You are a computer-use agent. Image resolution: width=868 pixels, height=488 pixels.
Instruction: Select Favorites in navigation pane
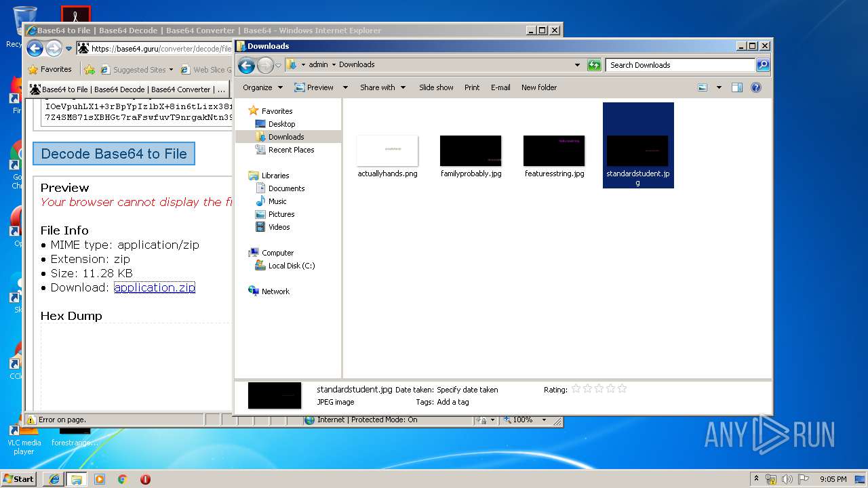277,111
